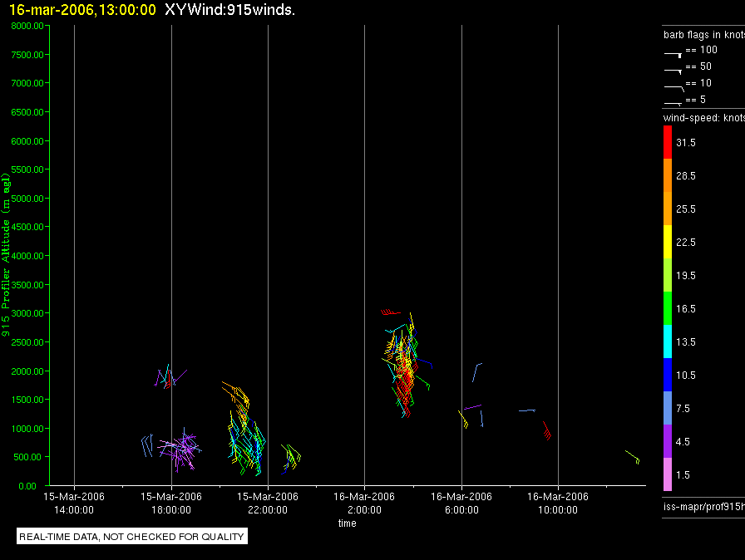
Task: Click the 1000.00 altitude axis label
Action: 27,429
